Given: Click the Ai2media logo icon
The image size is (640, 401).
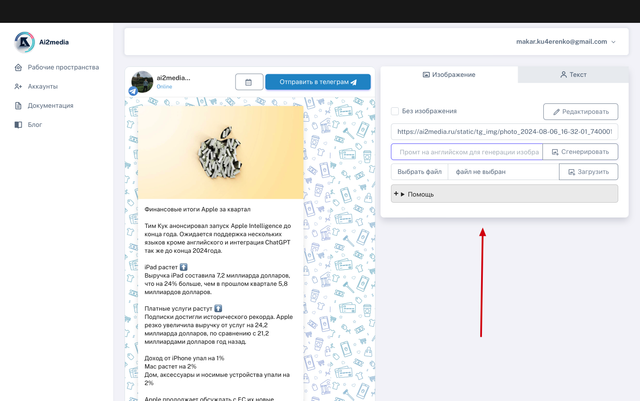Looking at the screenshot, I should (x=25, y=42).
